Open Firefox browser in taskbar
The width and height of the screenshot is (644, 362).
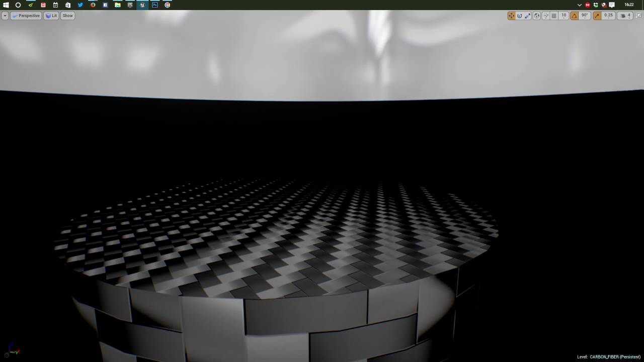click(x=93, y=5)
